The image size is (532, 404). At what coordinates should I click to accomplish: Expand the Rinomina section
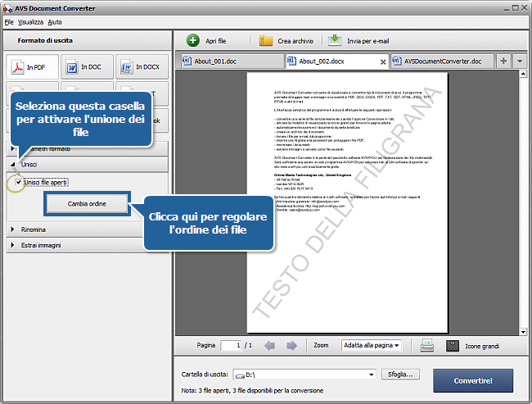[x=75, y=229]
